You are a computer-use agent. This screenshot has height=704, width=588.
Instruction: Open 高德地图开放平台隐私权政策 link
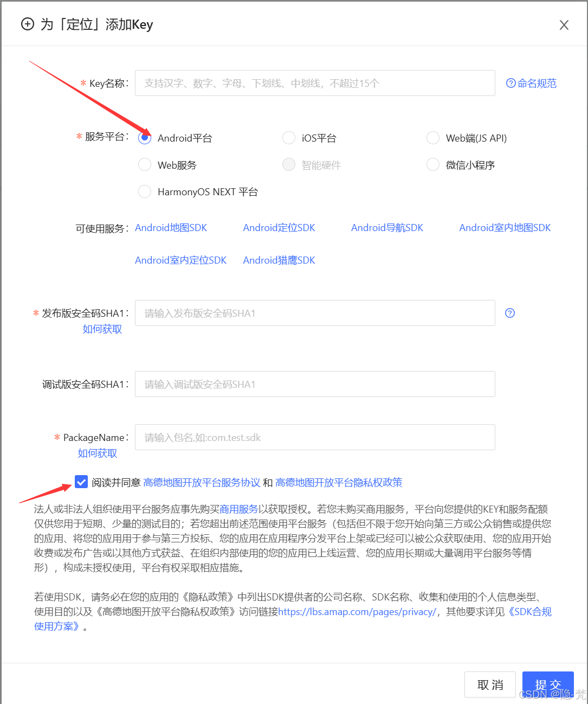point(339,482)
